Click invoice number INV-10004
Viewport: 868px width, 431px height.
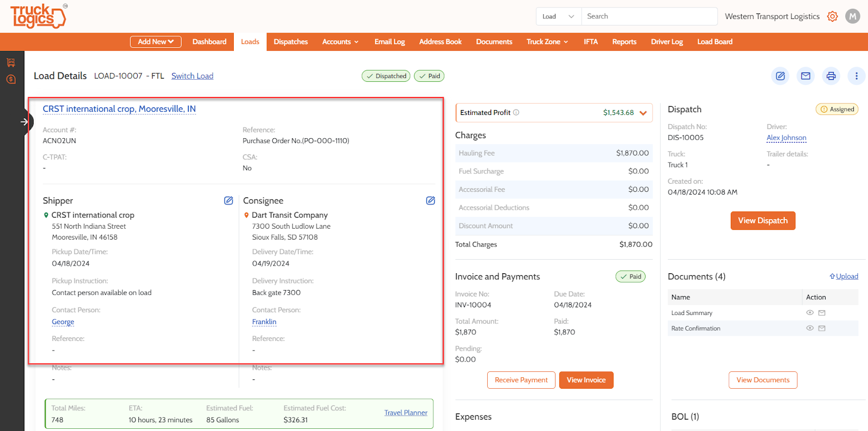[x=473, y=305]
